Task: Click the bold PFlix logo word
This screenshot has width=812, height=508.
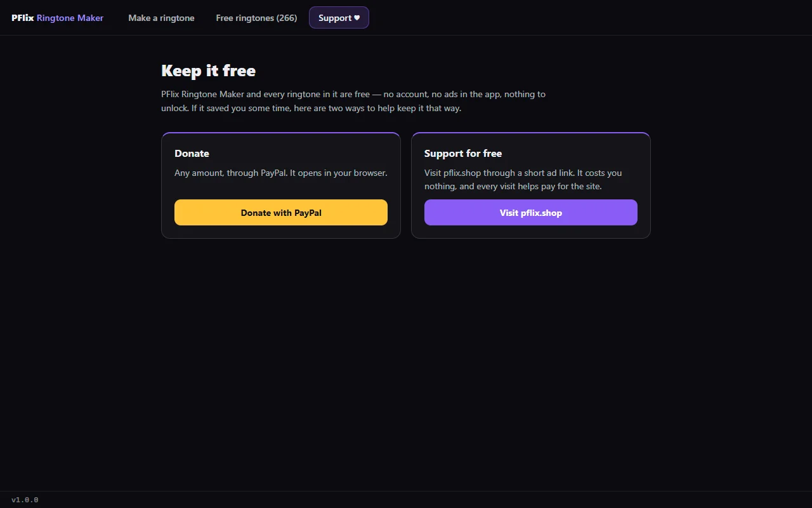Action: pyautogui.click(x=23, y=18)
